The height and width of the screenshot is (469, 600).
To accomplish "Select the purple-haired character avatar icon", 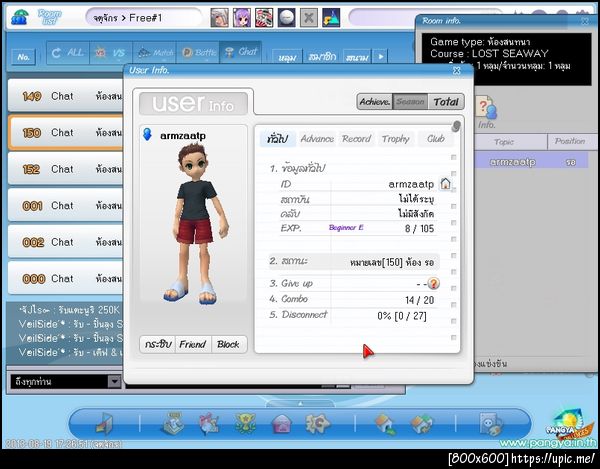I will [242, 18].
